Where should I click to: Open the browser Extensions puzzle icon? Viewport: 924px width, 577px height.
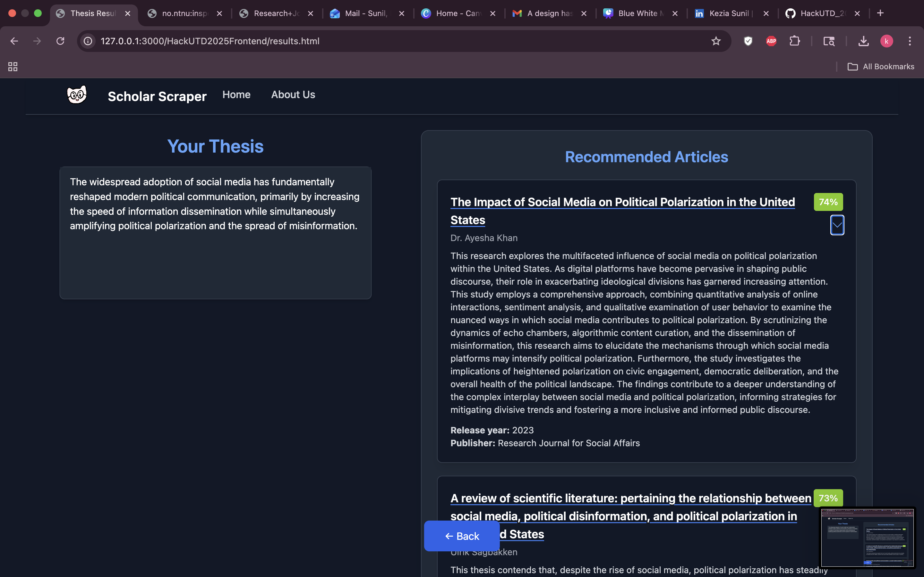click(x=795, y=41)
